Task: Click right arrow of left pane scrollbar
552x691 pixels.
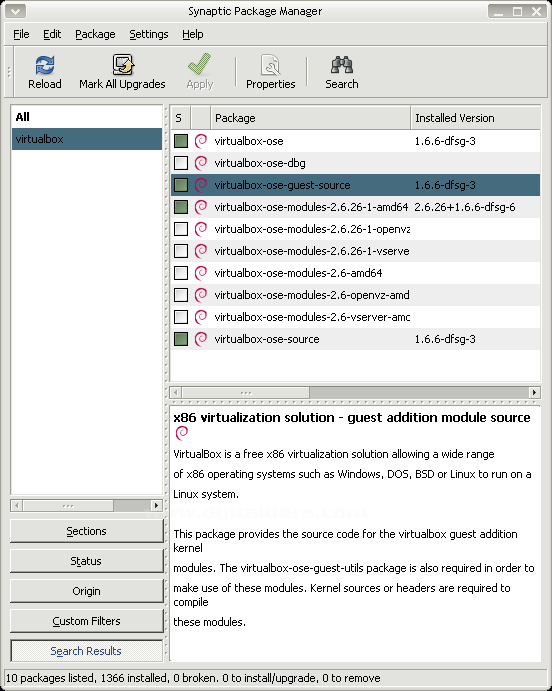Action: (x=156, y=505)
